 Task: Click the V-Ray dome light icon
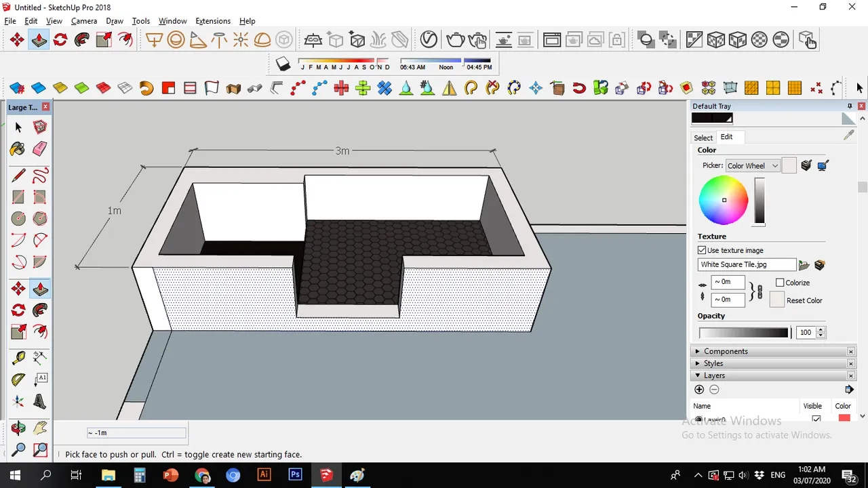coord(262,40)
